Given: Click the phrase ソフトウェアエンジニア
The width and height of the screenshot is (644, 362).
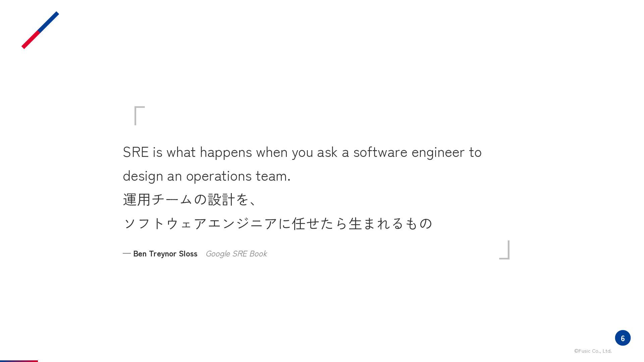Looking at the screenshot, I should [200, 223].
